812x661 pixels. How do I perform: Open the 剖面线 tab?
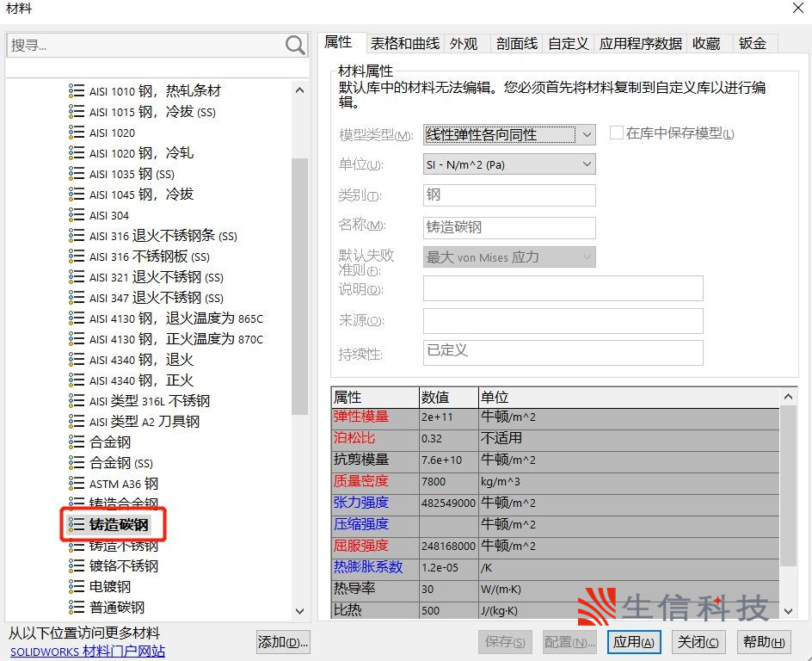(517, 44)
